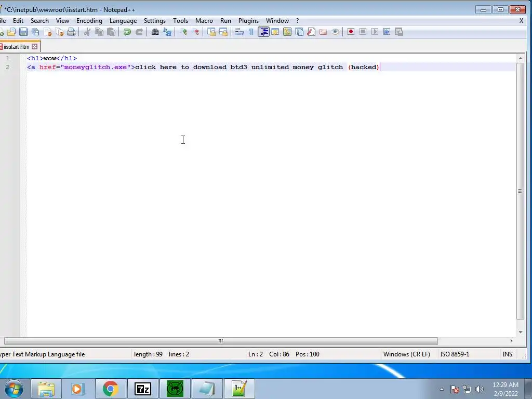Open the Macro menu
The image size is (532, 399).
click(204, 21)
